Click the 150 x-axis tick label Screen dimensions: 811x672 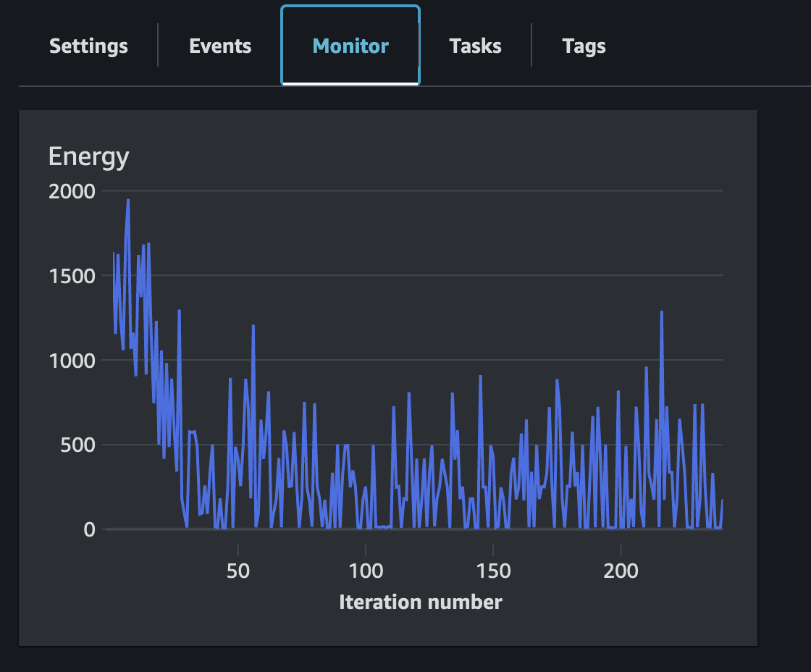click(495, 571)
